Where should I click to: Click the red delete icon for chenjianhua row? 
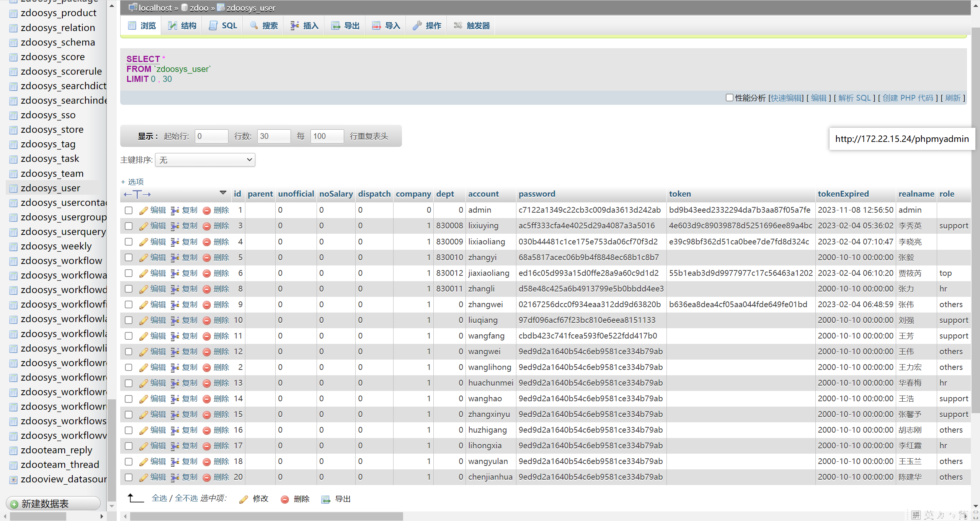tap(207, 477)
